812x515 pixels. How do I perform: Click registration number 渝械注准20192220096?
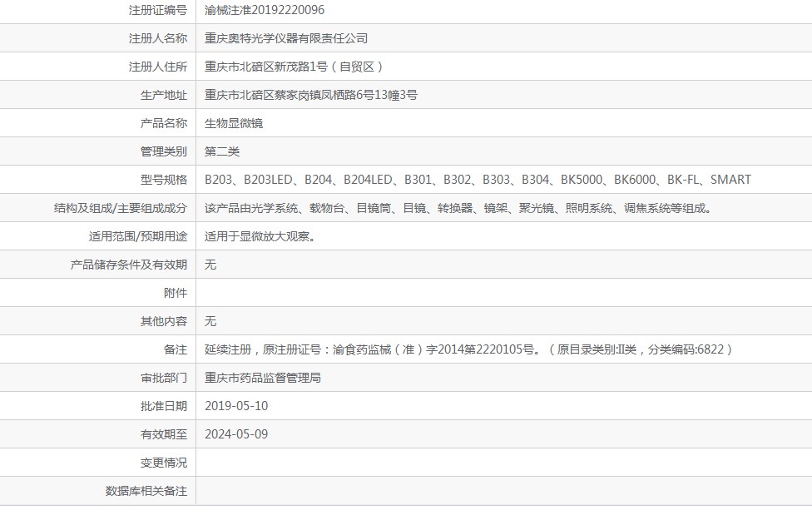coord(264,10)
